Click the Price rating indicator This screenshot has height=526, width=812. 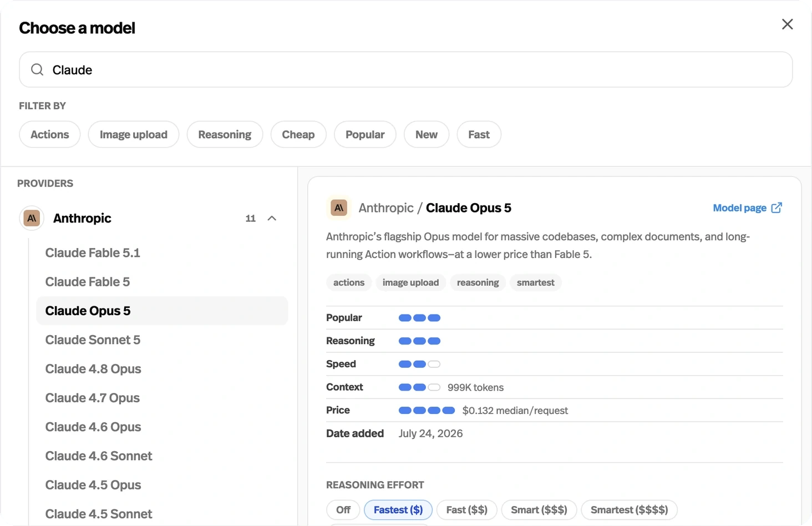point(427,411)
